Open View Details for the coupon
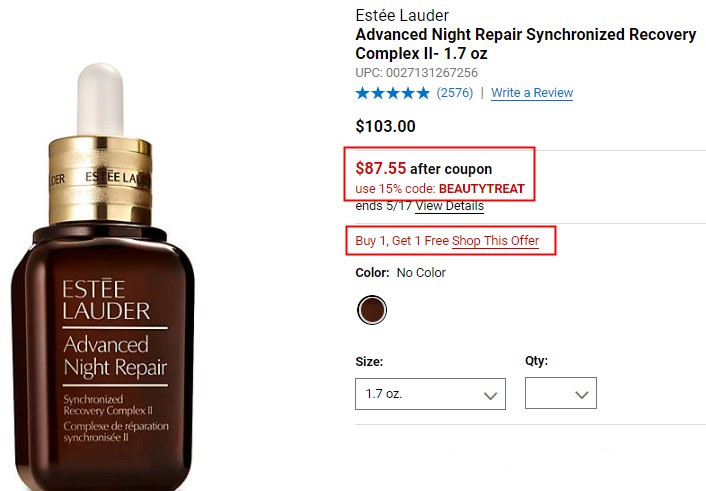 pos(449,206)
